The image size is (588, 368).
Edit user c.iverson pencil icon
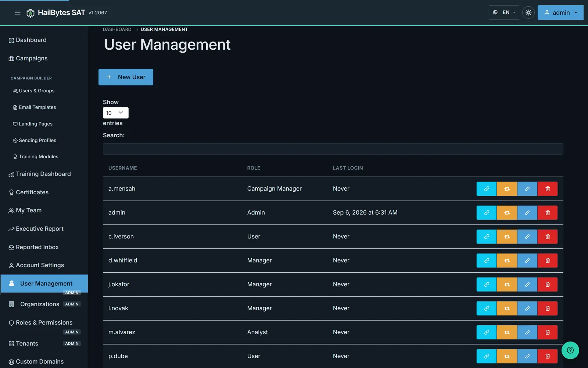[x=527, y=237]
